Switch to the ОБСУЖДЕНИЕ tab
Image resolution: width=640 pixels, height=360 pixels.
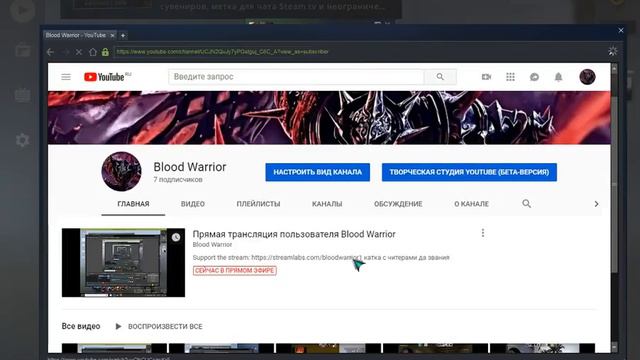[398, 204]
